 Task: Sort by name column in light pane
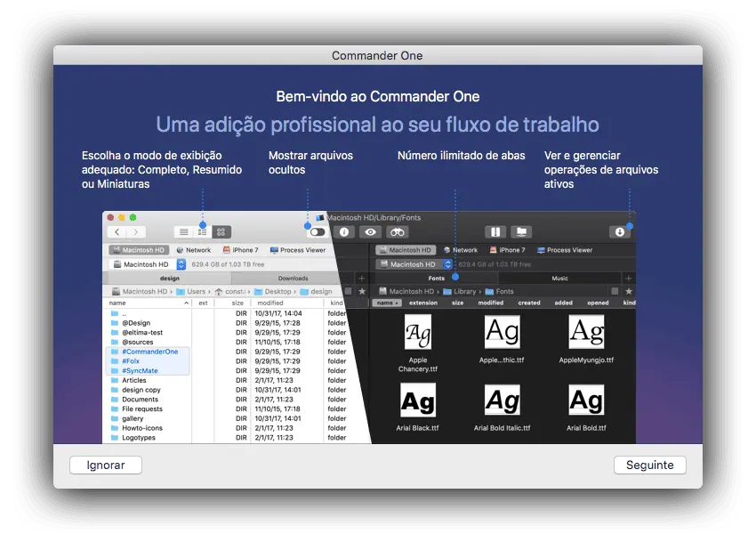coord(148,303)
